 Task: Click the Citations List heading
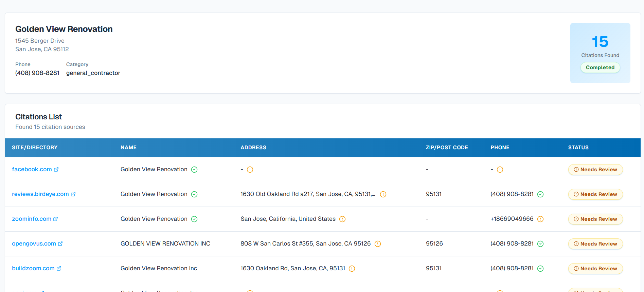pyautogui.click(x=38, y=117)
